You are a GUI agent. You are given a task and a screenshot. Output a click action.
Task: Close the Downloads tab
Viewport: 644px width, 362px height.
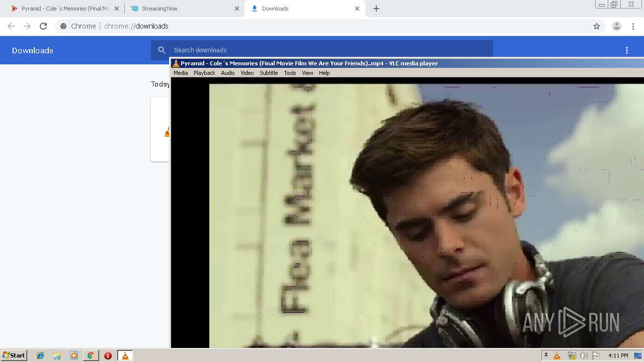(357, 9)
